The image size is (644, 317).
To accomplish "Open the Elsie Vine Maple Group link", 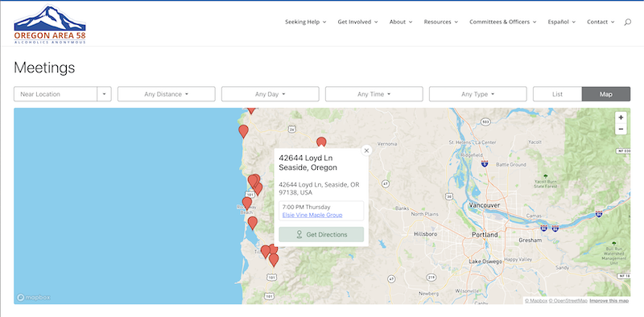I will [312, 215].
